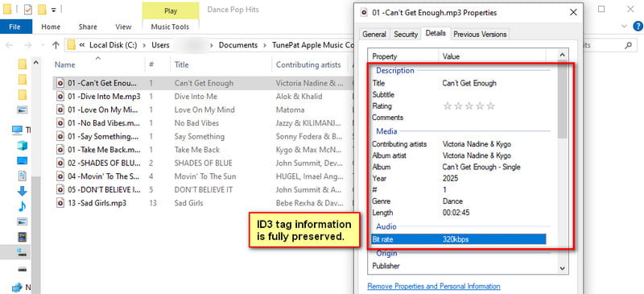Close the mp3 Properties dialog

pyautogui.click(x=573, y=13)
